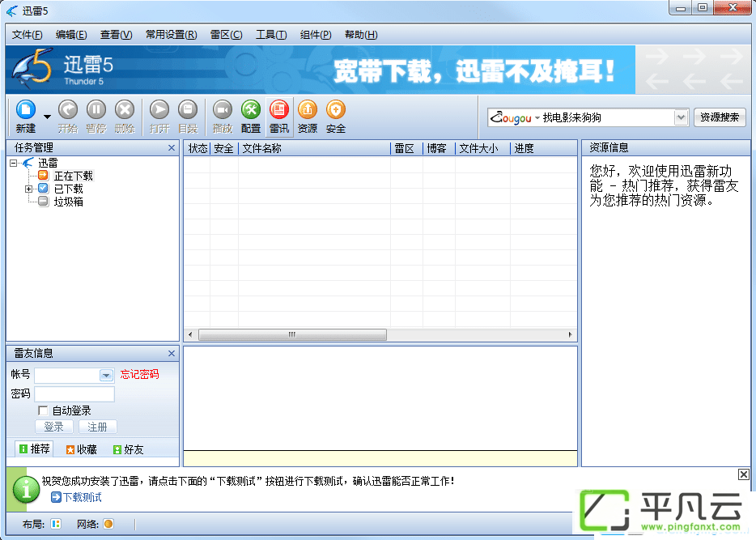Click the 资源搜索 button
Screen dimensions: 756x540
click(x=720, y=117)
